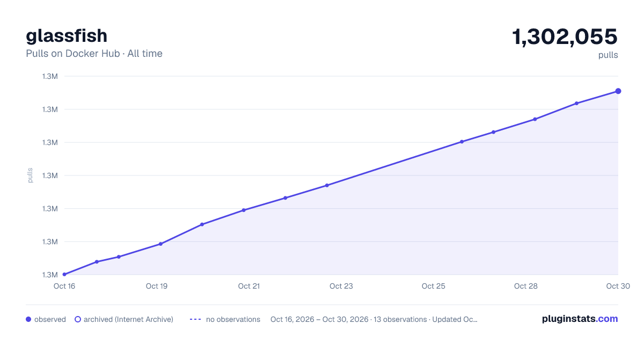Screen dimensions: 644x338
Task: Click the pluginstats.com link
Action: click(x=580, y=319)
